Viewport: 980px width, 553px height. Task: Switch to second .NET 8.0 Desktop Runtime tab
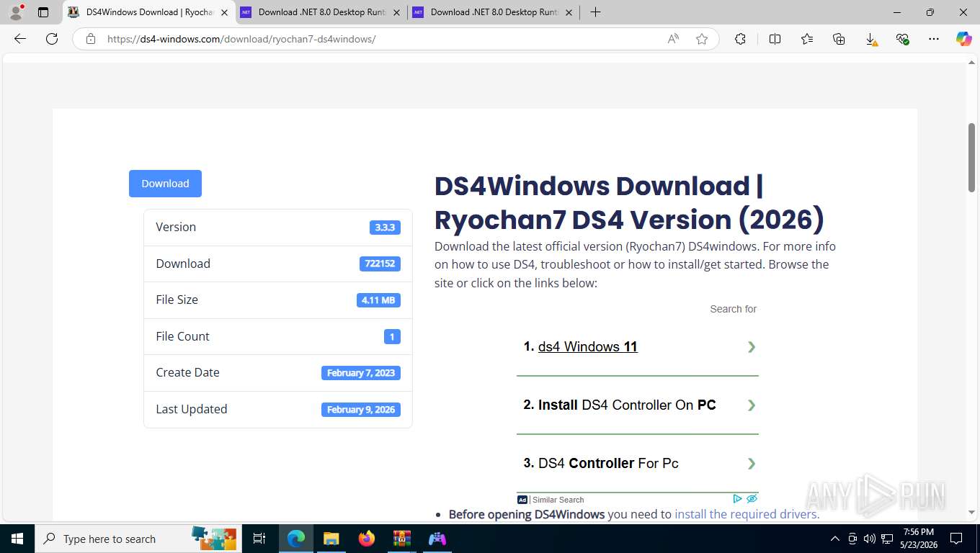tap(321, 12)
